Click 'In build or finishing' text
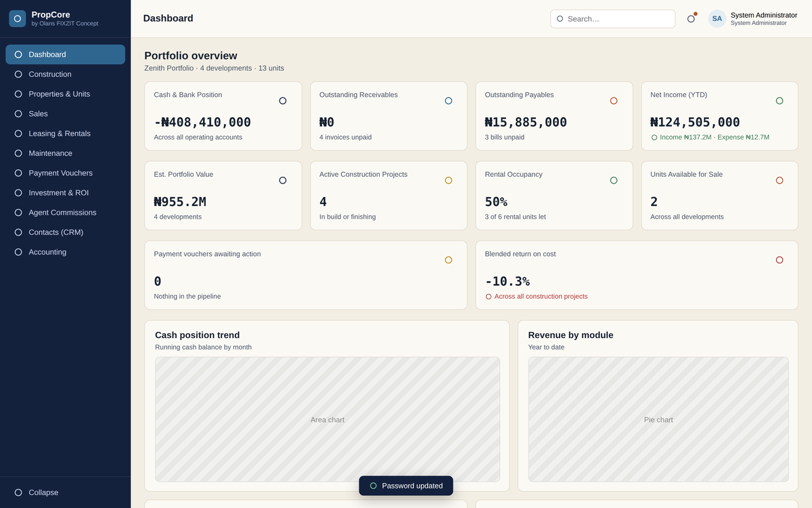This screenshot has height=508, width=812. [348, 217]
